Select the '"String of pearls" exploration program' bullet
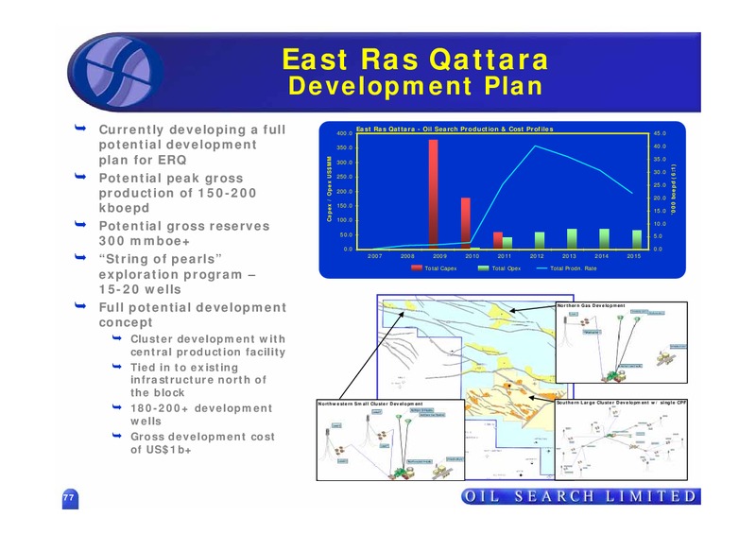This screenshot has width=756, height=534. 177,274
